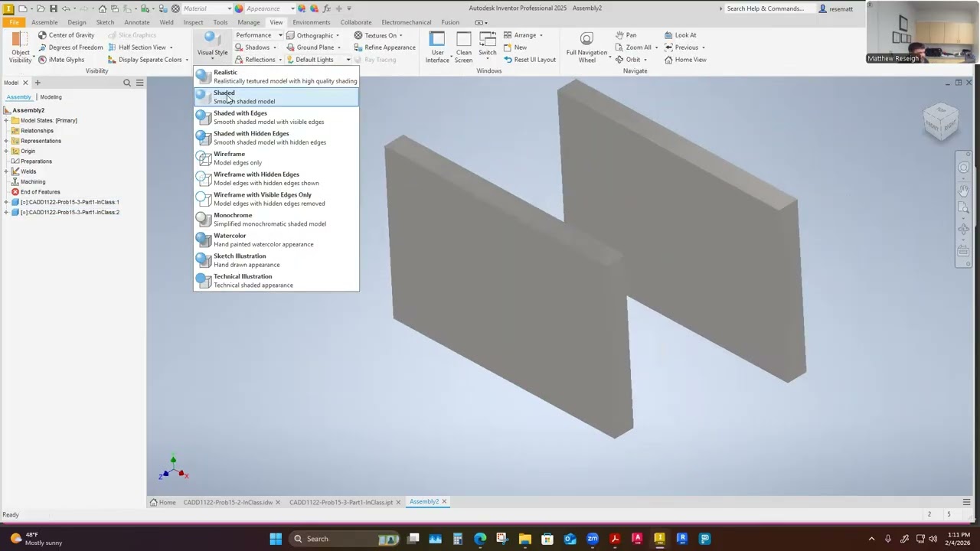This screenshot has width=980, height=551.
Task: Click the Center of Gravity icon
Action: tap(41, 35)
